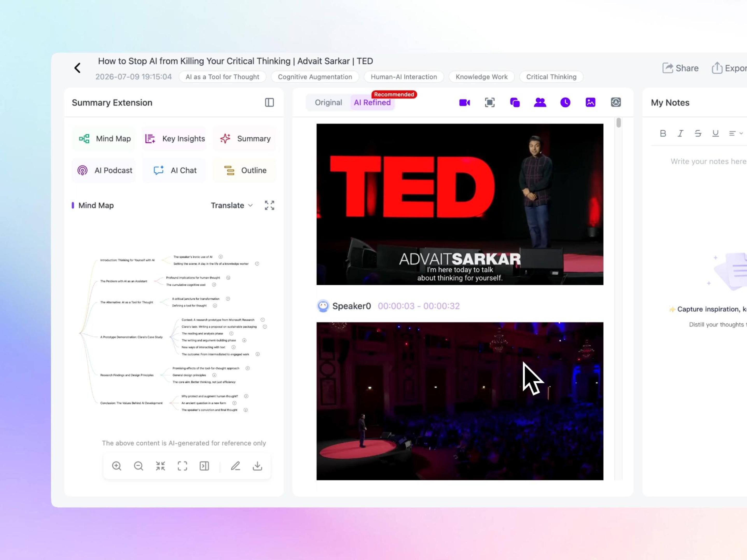Open the text alignment dropdown in My Notes

[x=736, y=133]
